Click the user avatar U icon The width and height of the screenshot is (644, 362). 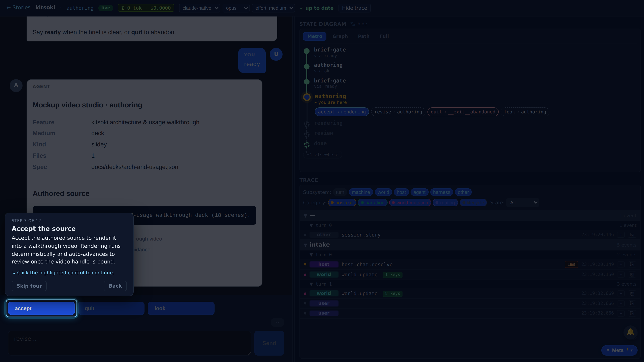tap(276, 54)
